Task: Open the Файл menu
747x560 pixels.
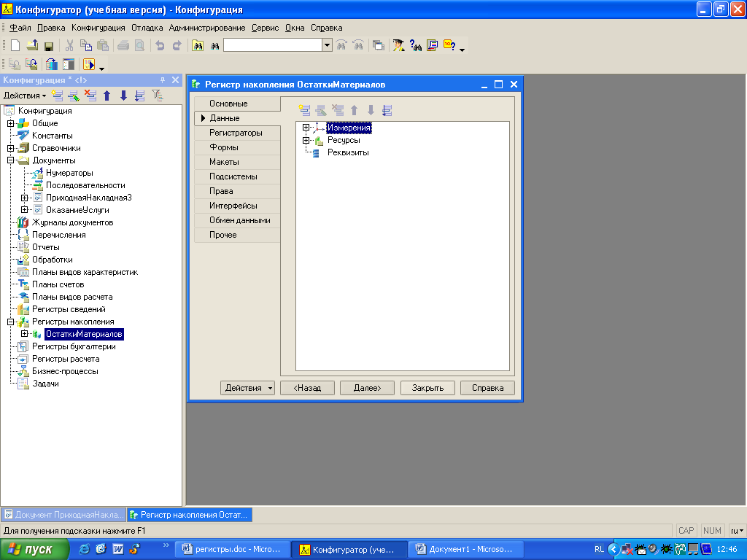Action: point(20,28)
